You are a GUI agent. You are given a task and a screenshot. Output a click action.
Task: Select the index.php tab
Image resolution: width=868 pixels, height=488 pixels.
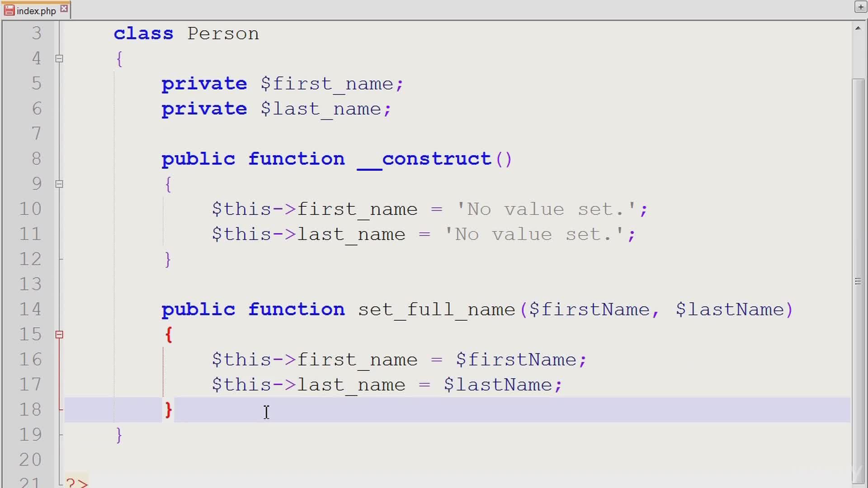(x=36, y=11)
